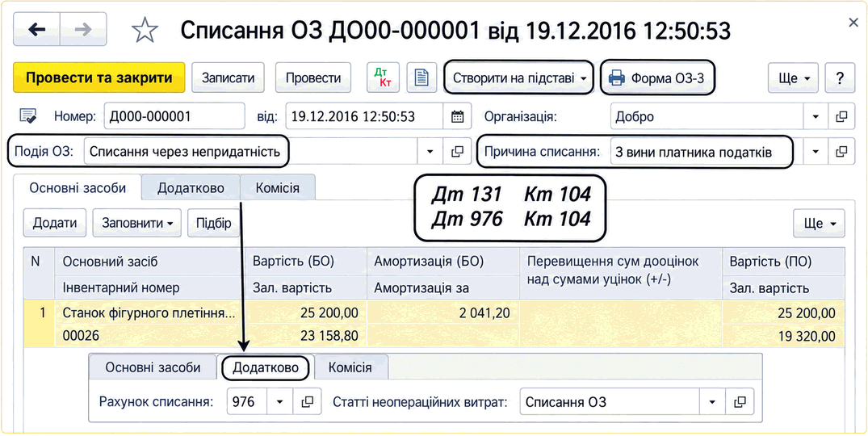Open the calendar picker for the date field
This screenshot has width=868, height=436.
tap(457, 117)
